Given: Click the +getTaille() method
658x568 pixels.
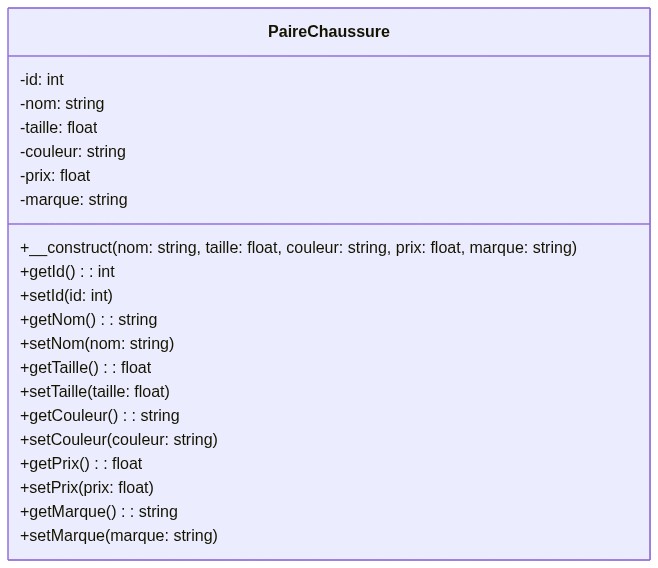Looking at the screenshot, I should (x=85, y=368).
